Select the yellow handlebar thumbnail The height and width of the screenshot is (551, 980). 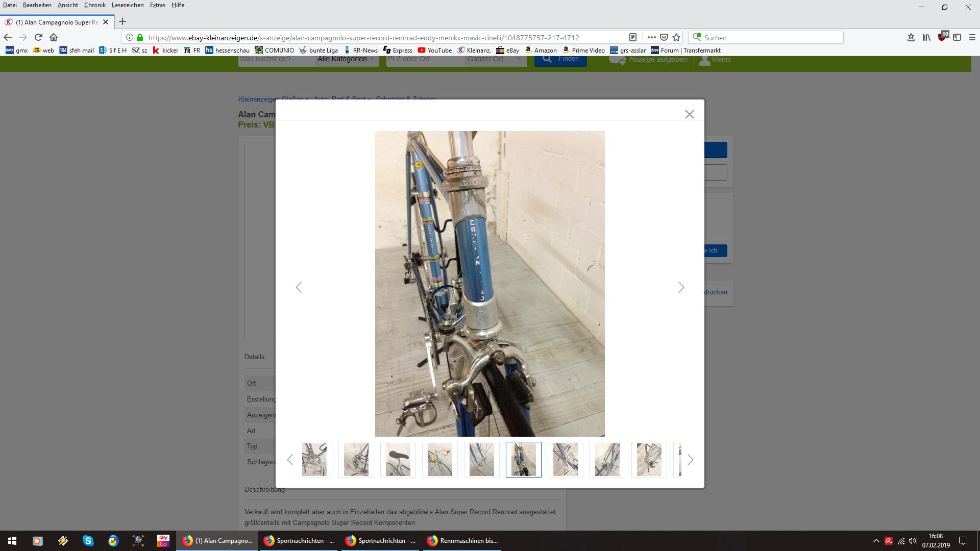[x=439, y=460]
